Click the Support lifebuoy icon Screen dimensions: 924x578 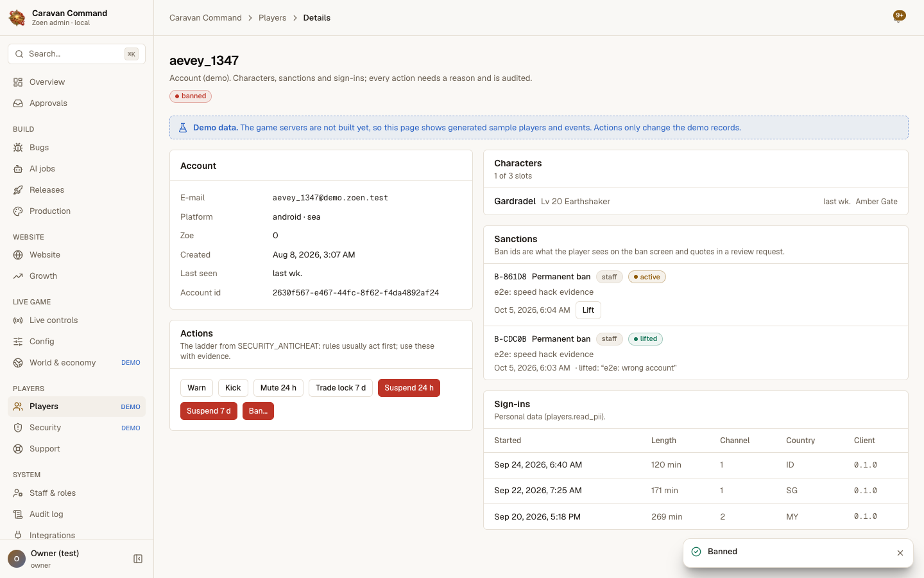[18, 449]
